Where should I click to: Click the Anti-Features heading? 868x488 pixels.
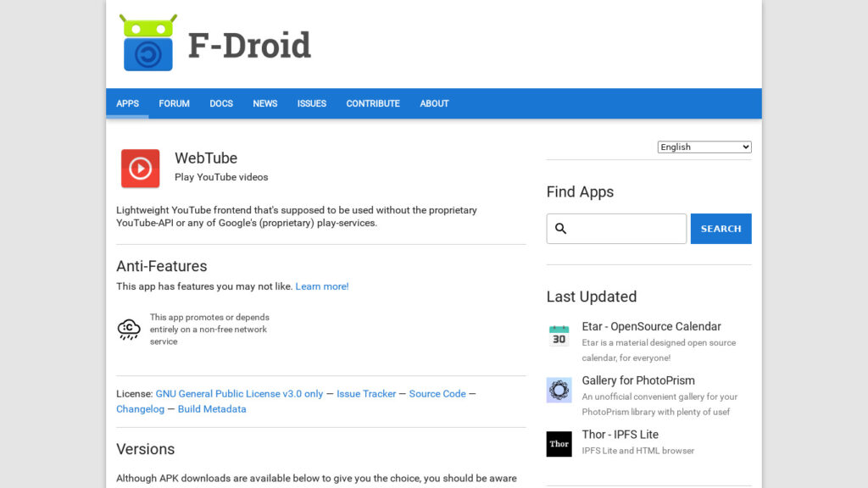pyautogui.click(x=162, y=266)
